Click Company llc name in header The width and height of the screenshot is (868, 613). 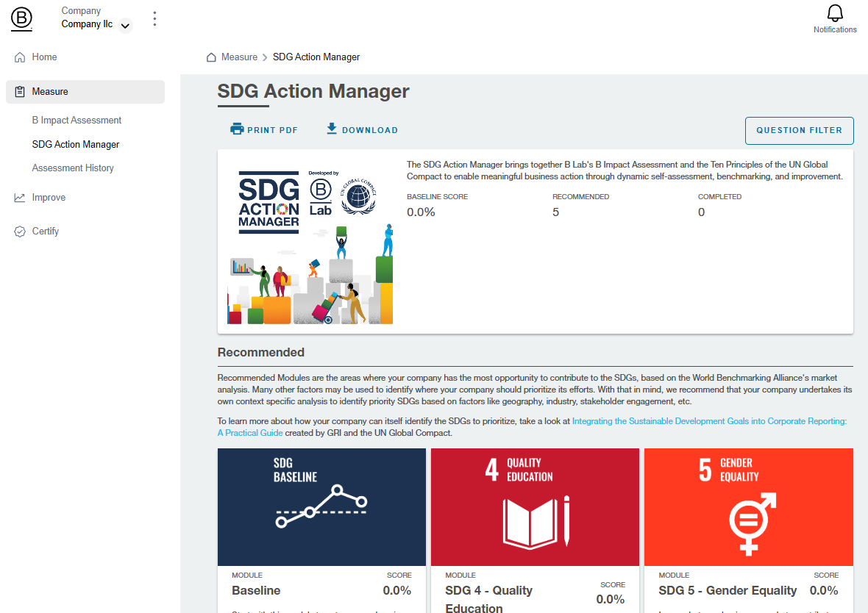point(87,24)
